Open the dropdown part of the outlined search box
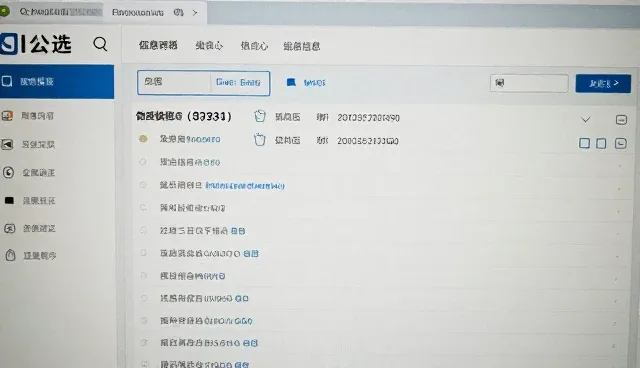The width and height of the screenshot is (640, 368). pos(239,83)
